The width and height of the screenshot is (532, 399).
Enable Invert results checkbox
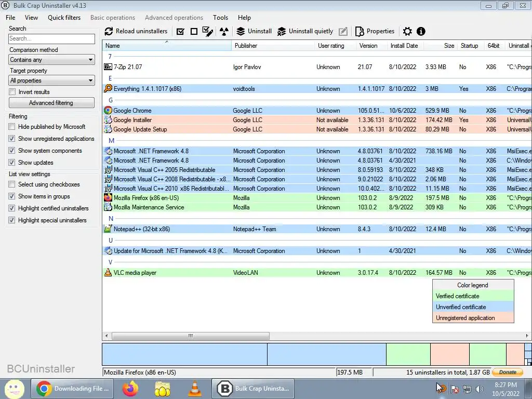click(12, 91)
